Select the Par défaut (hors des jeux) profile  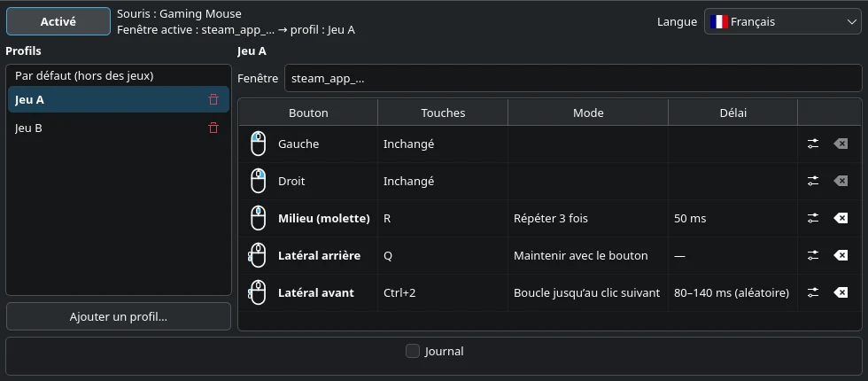(x=119, y=76)
